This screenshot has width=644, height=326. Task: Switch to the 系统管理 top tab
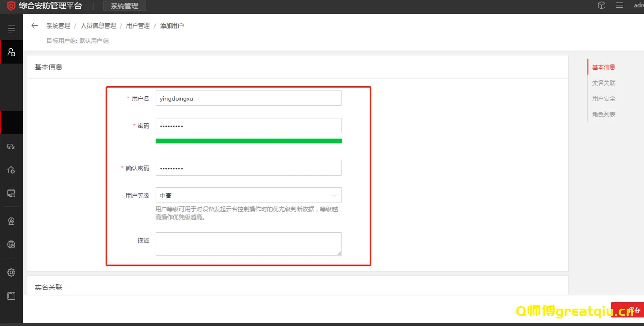tap(124, 6)
